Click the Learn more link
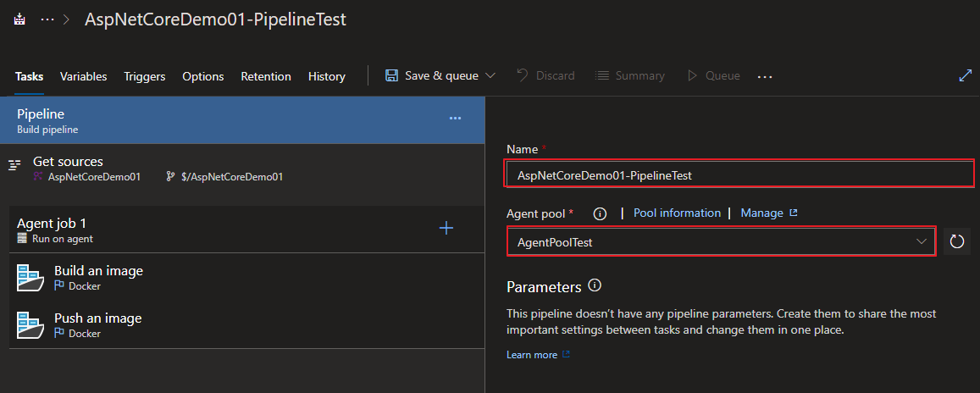Screen dimensions: 980x393 (532, 355)
